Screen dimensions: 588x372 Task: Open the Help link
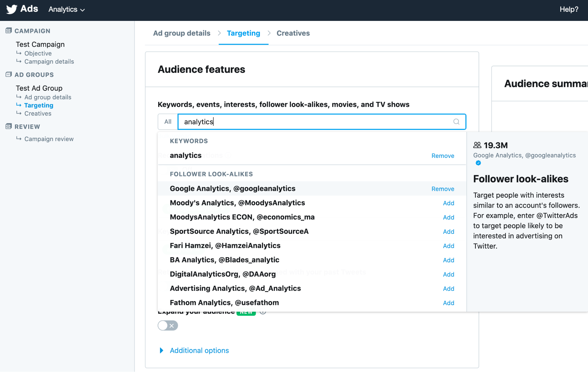click(x=569, y=9)
